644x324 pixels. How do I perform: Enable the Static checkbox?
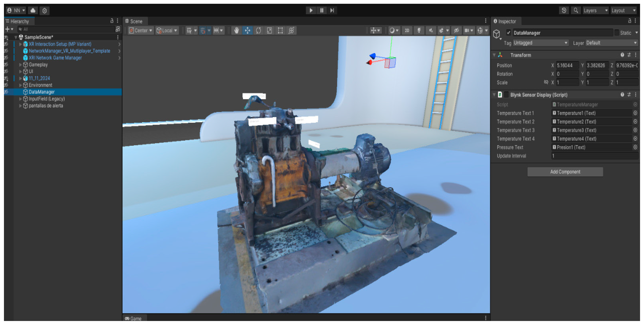pos(617,33)
